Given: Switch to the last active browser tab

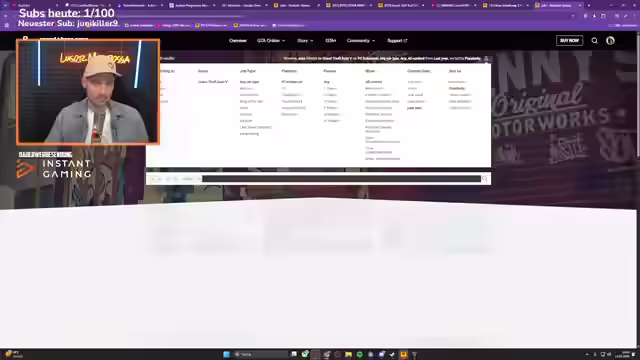Looking at the screenshot, I should pyautogui.click(x=558, y=5).
